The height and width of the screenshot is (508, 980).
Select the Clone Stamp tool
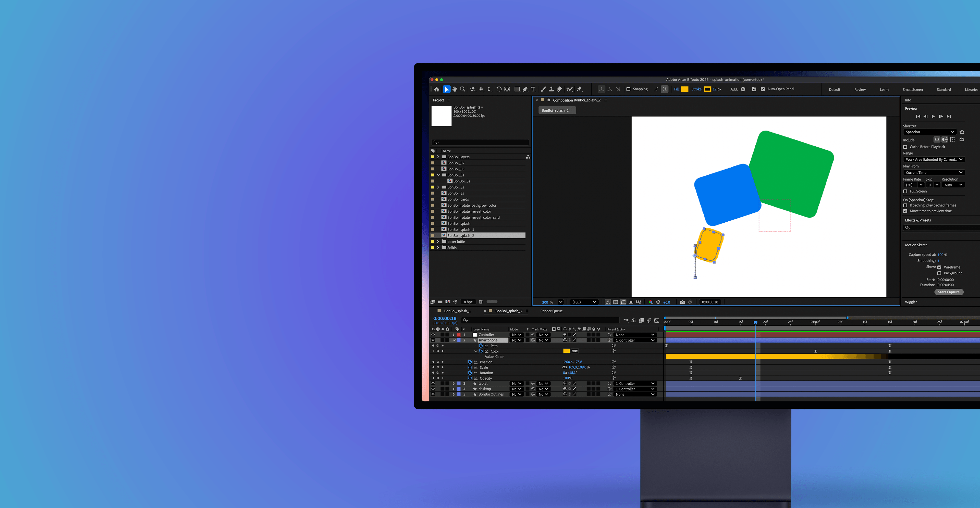[551, 89]
